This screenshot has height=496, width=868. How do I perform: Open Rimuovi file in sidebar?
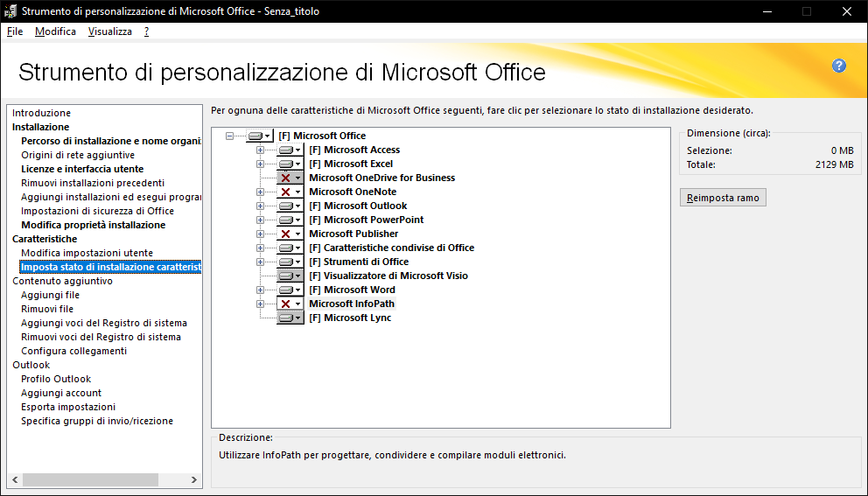click(47, 309)
